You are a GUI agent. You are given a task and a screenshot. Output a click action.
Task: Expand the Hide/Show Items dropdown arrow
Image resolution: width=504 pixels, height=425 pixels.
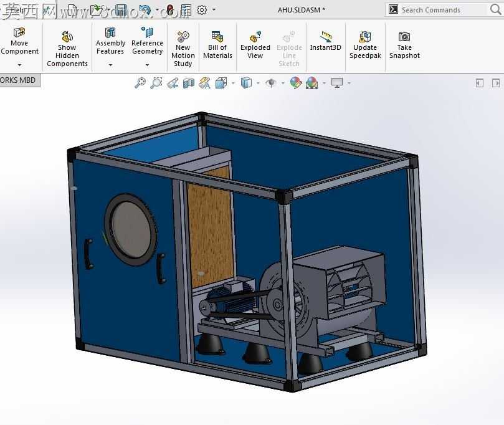(x=283, y=84)
